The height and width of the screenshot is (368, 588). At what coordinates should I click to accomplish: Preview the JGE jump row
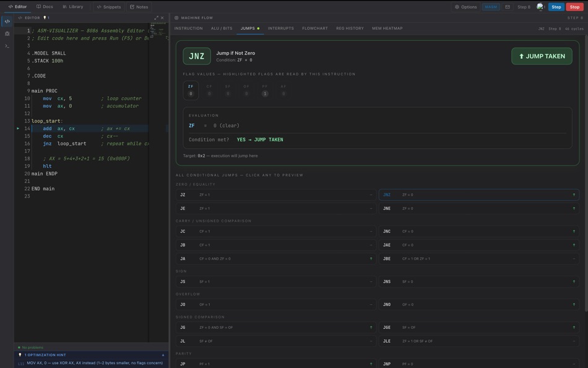point(479,328)
